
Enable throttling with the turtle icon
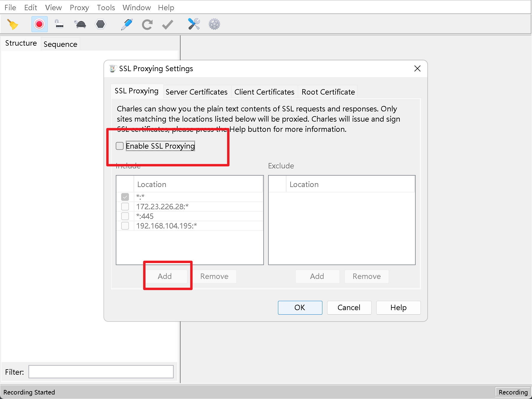[x=80, y=24]
